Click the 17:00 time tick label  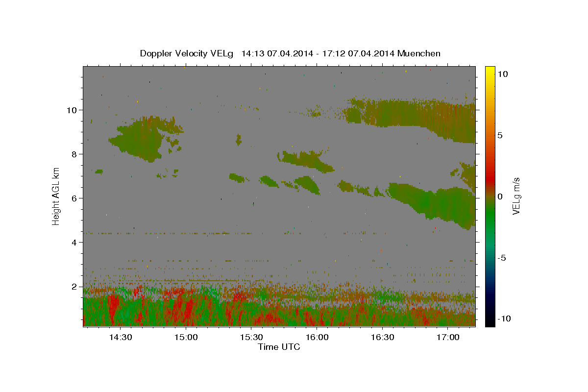[x=448, y=338]
